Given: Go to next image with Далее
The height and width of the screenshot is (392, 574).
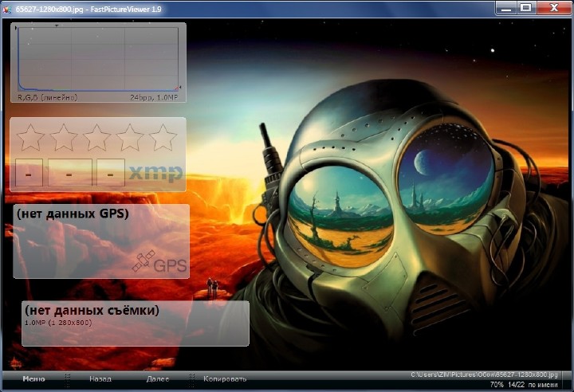Looking at the screenshot, I should pos(158,379).
